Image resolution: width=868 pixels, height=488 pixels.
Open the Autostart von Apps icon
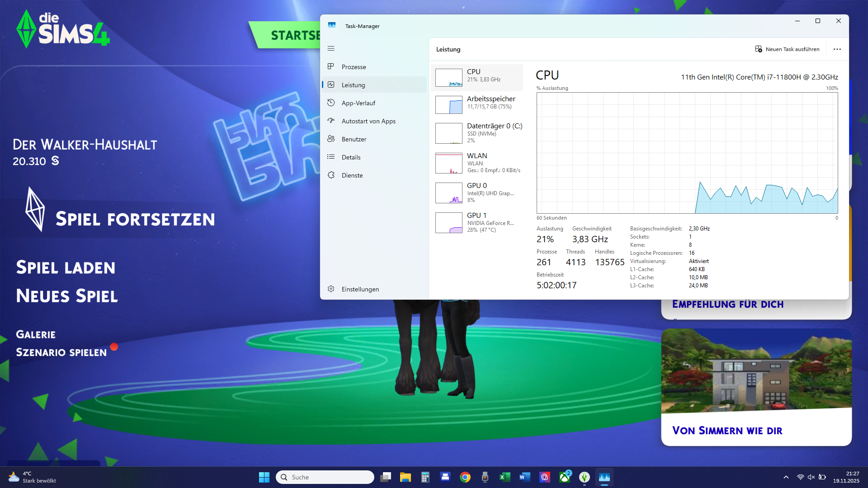pos(331,121)
